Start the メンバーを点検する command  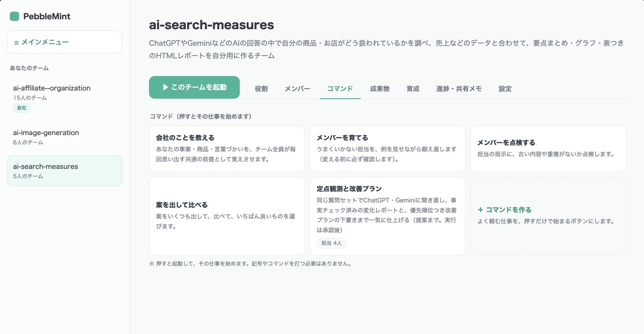point(548,149)
